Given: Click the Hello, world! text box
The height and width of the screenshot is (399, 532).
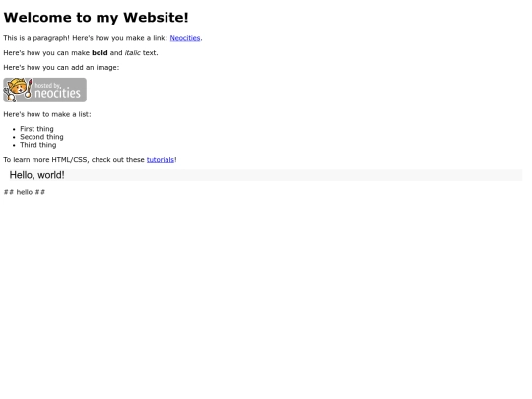Looking at the screenshot, I should pos(263,175).
